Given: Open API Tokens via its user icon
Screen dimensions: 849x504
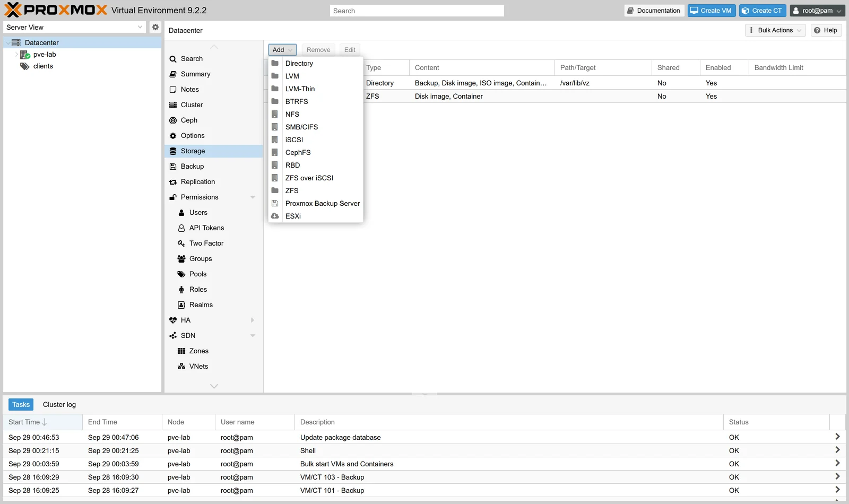Looking at the screenshot, I should pos(181,228).
